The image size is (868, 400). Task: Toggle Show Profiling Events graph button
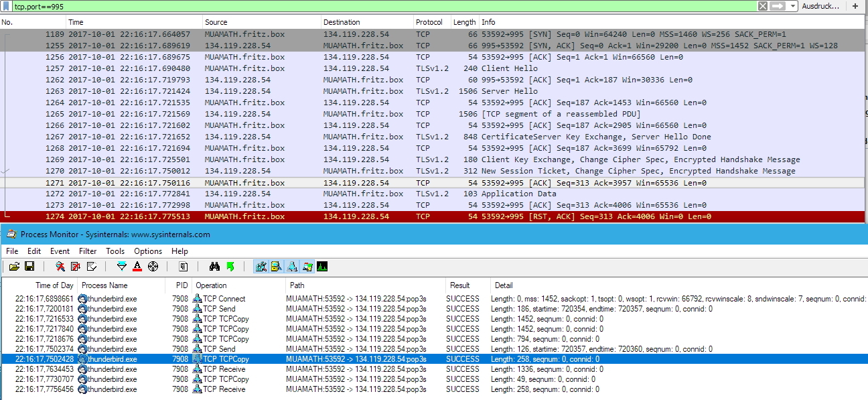pyautogui.click(x=322, y=267)
